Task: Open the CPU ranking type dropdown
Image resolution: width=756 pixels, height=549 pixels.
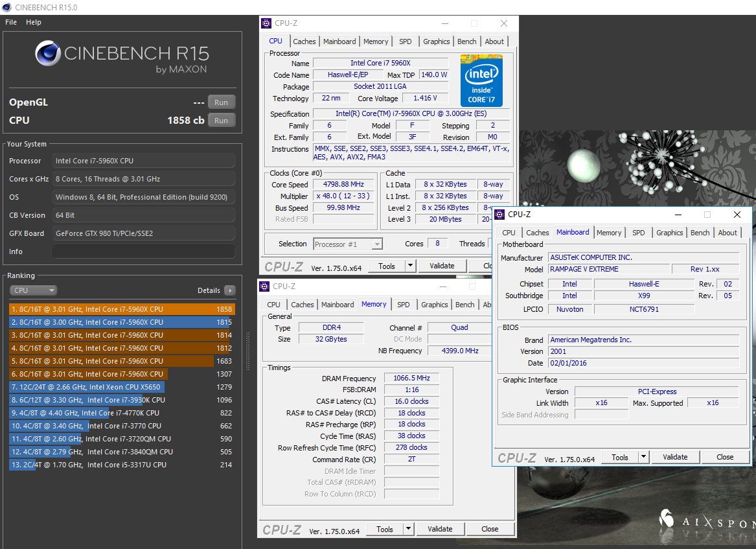Action: pyautogui.click(x=33, y=290)
